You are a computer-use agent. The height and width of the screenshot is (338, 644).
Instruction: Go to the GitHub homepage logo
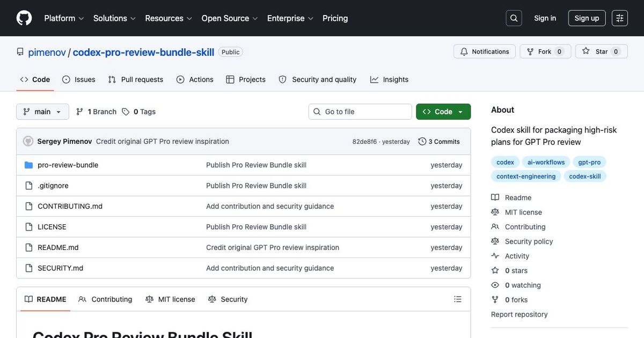click(24, 18)
